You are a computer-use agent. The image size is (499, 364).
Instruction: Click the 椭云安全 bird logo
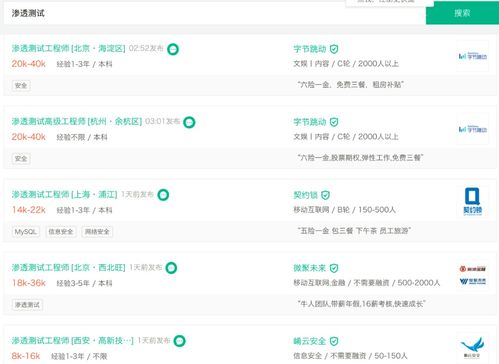pos(473,347)
